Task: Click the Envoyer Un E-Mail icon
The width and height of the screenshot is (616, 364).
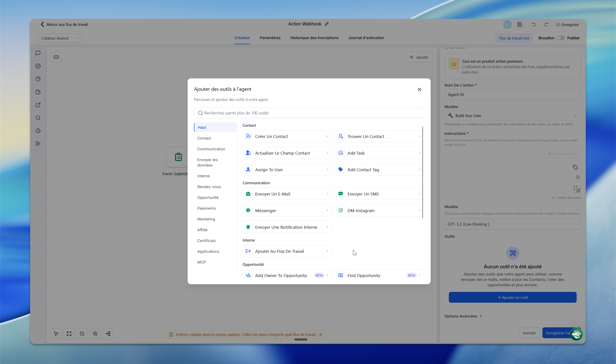Action: pyautogui.click(x=248, y=194)
